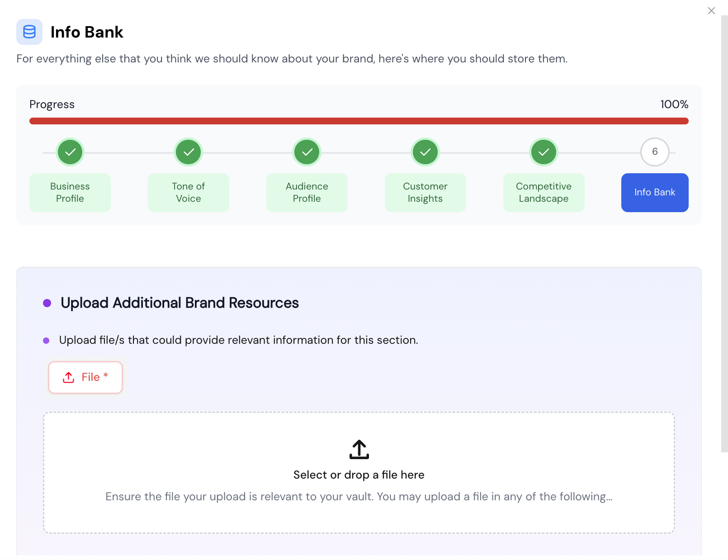Click step number 6 circle

[x=655, y=152]
